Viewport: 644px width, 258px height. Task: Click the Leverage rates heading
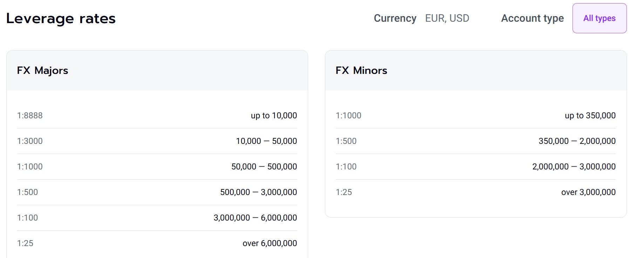pos(61,19)
